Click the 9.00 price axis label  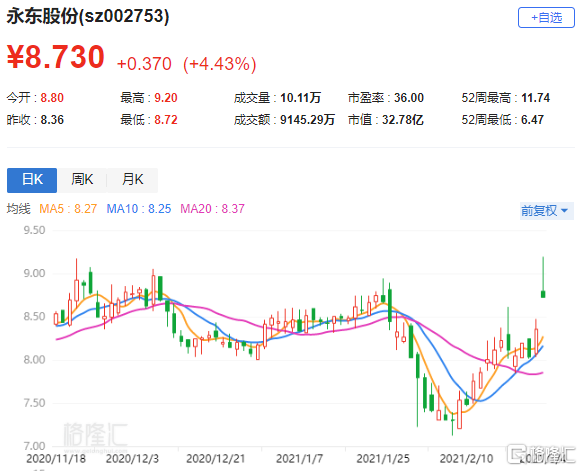34,274
